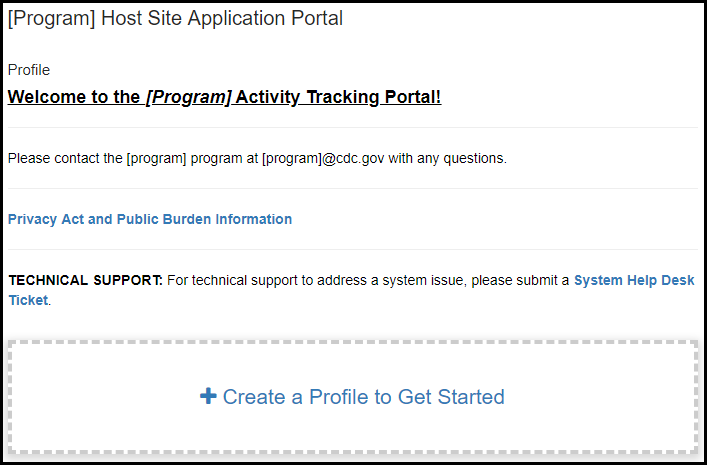Click the plus icon beside Create a Profile
707x465 pixels.
[x=208, y=397]
